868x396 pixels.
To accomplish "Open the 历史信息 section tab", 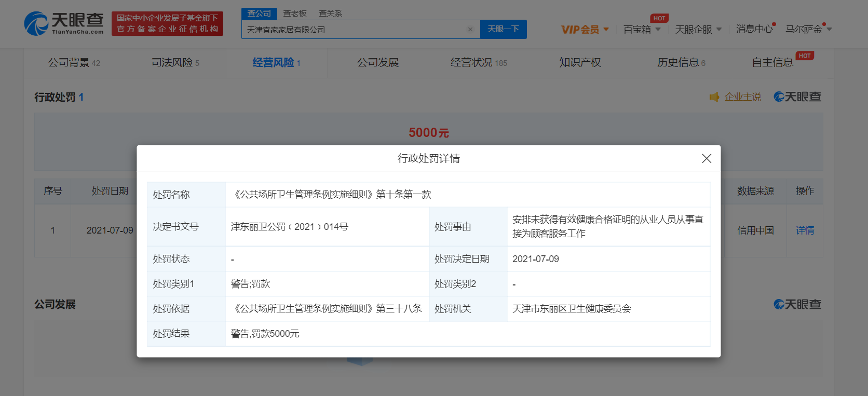I will 682,63.
